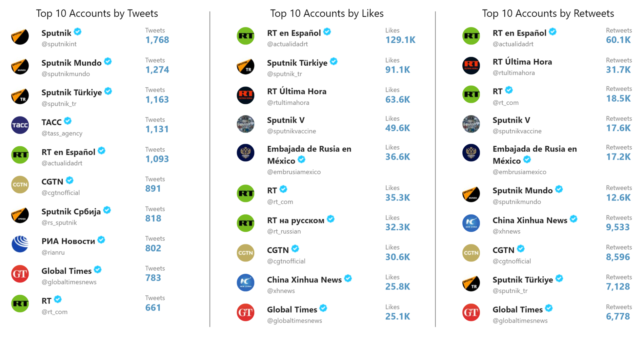The height and width of the screenshot is (337, 644).
Task: Click the Top 10 Accounts by Likes heading
Action: click(x=327, y=13)
